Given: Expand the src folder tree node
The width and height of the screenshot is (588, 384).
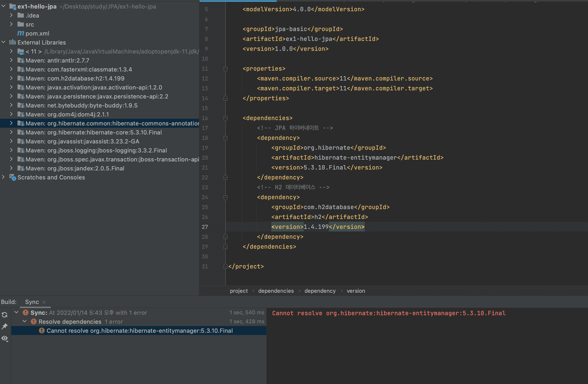Looking at the screenshot, I should pos(11,24).
